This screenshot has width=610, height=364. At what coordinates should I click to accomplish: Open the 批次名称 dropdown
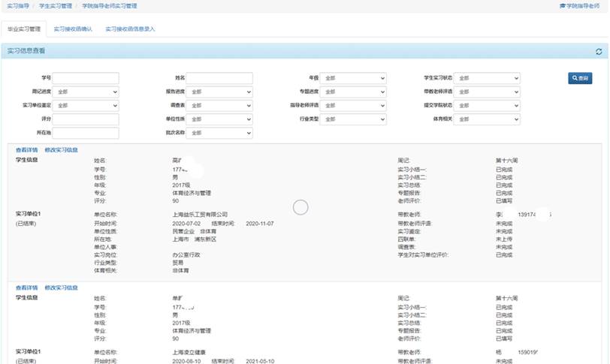pos(219,133)
